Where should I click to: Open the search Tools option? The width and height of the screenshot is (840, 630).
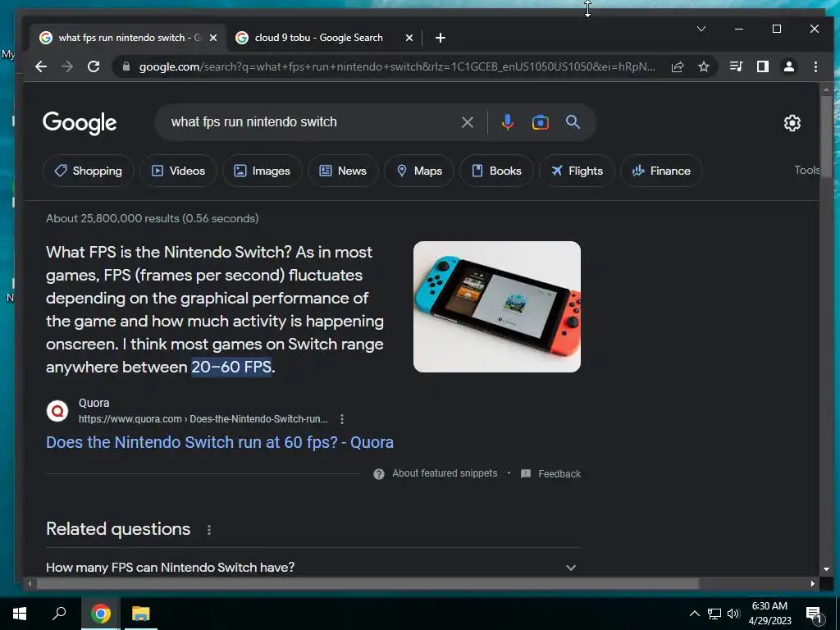click(x=806, y=170)
